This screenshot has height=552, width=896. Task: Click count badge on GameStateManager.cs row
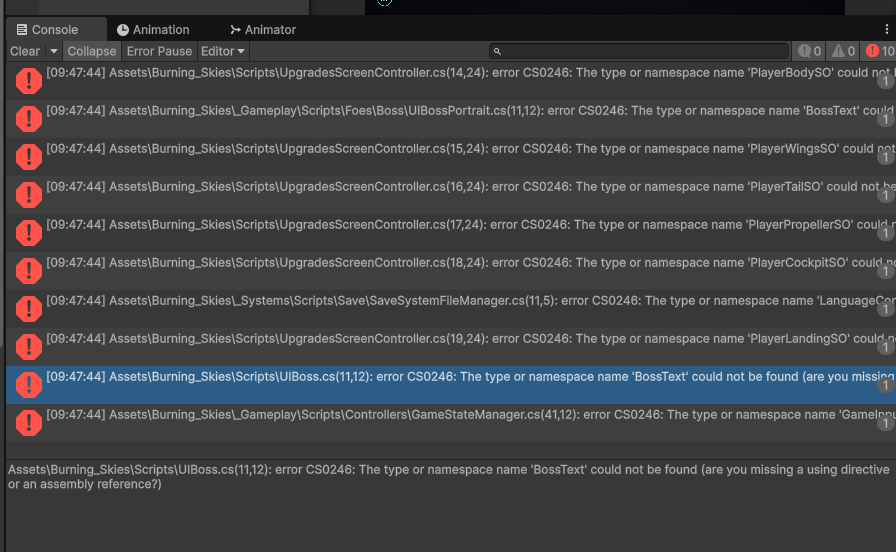click(x=886, y=423)
